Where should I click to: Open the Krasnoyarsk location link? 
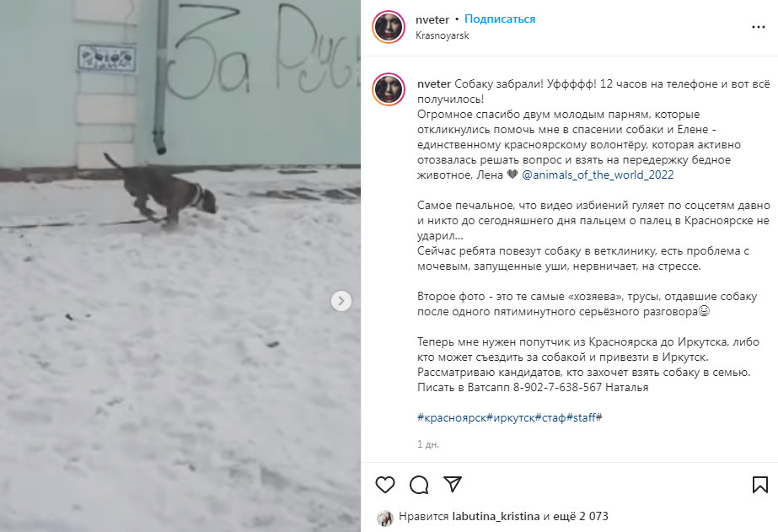click(x=442, y=35)
